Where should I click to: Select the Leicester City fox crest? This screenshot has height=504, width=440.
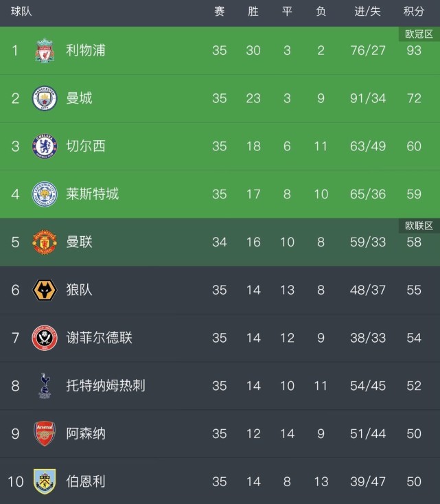(x=45, y=194)
